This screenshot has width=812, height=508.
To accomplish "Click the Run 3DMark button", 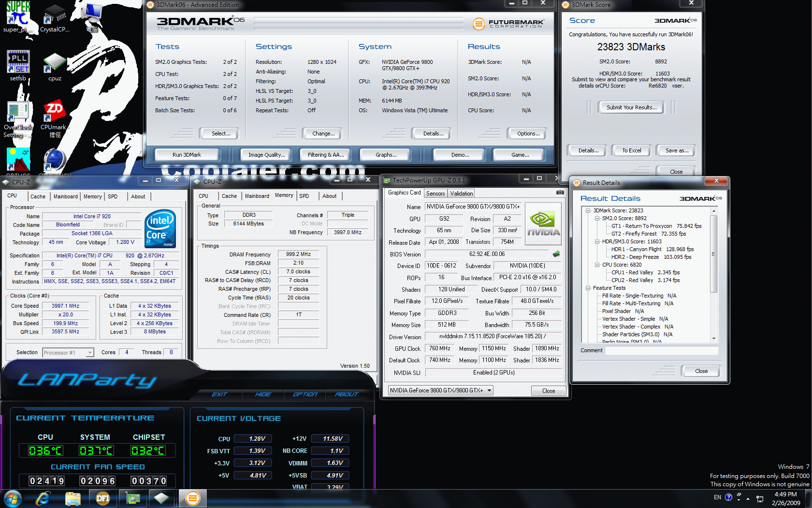I will pyautogui.click(x=187, y=155).
